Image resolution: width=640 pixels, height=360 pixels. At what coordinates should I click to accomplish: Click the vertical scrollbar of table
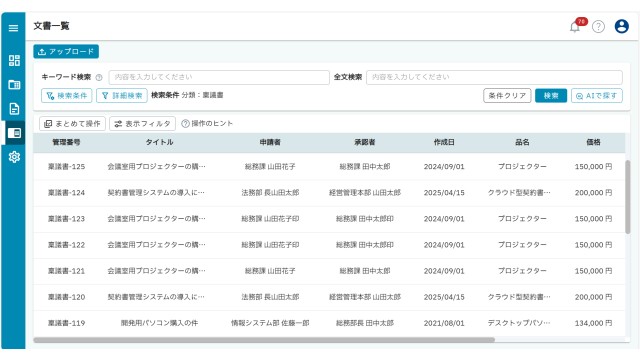click(628, 197)
